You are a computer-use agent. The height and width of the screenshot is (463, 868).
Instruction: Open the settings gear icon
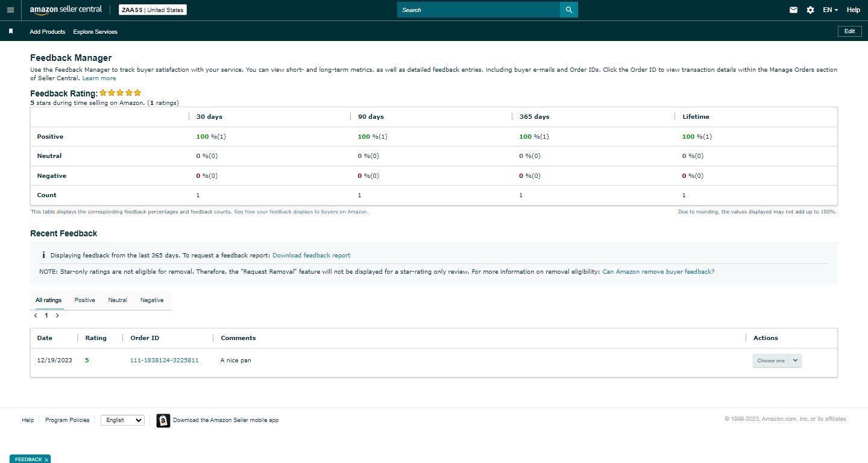point(810,10)
